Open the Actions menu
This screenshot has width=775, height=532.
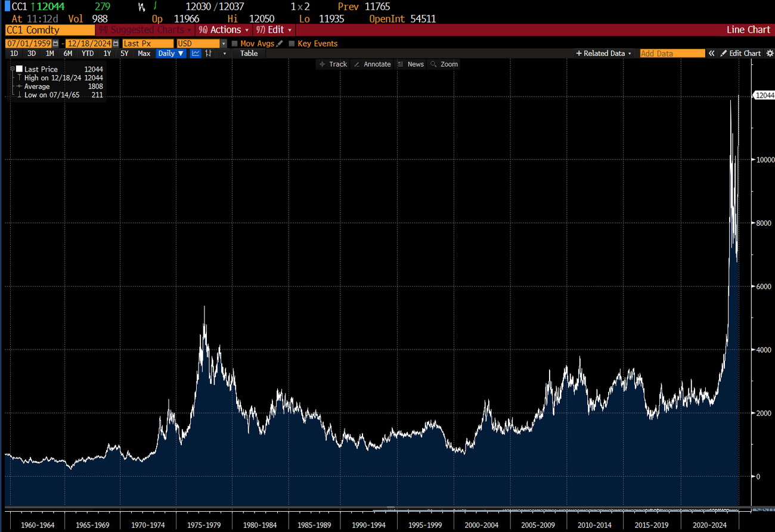coord(224,30)
